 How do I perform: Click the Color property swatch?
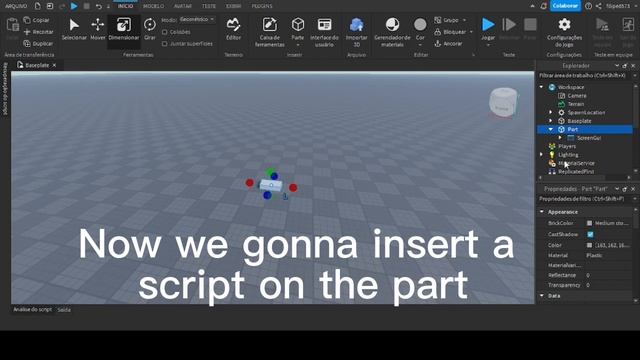click(x=589, y=245)
